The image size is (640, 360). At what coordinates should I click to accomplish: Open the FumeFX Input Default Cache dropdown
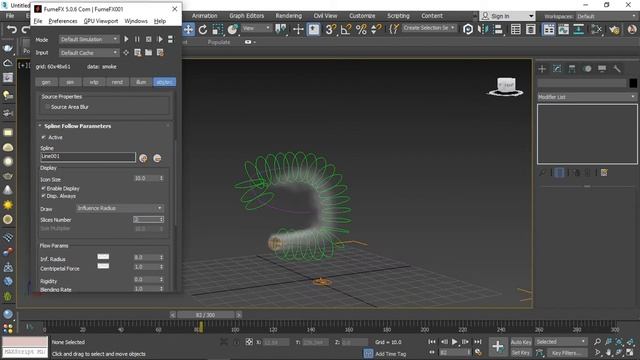pos(89,53)
